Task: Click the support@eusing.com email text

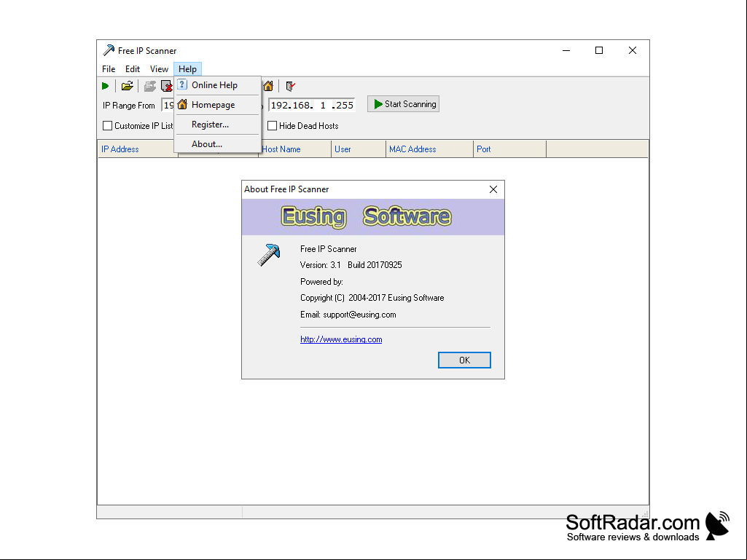Action: point(359,315)
